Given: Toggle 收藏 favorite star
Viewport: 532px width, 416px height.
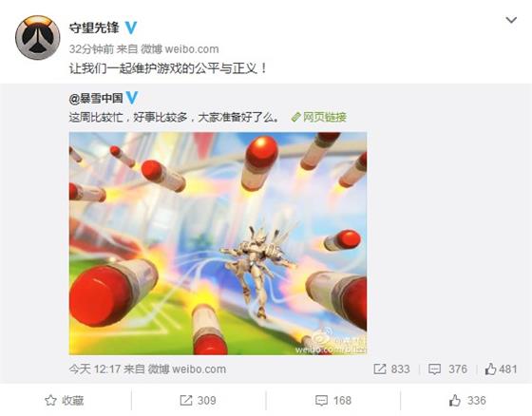Looking at the screenshot, I should pos(65,401).
